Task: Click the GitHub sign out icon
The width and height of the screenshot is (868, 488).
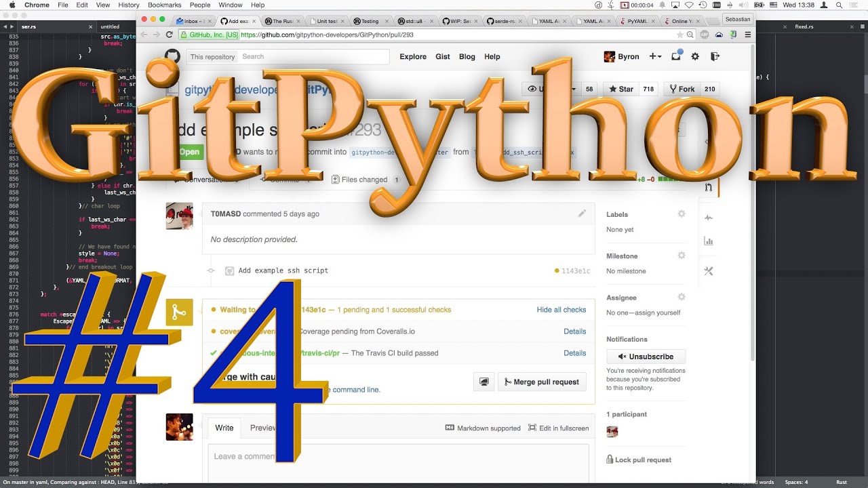Action: (x=714, y=57)
